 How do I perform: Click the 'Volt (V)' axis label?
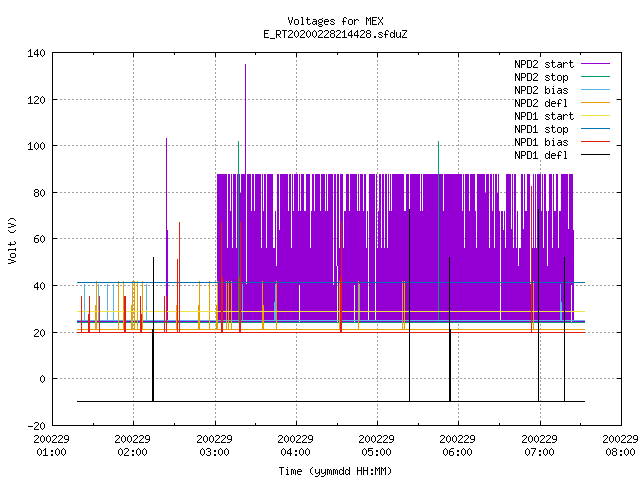(12, 240)
